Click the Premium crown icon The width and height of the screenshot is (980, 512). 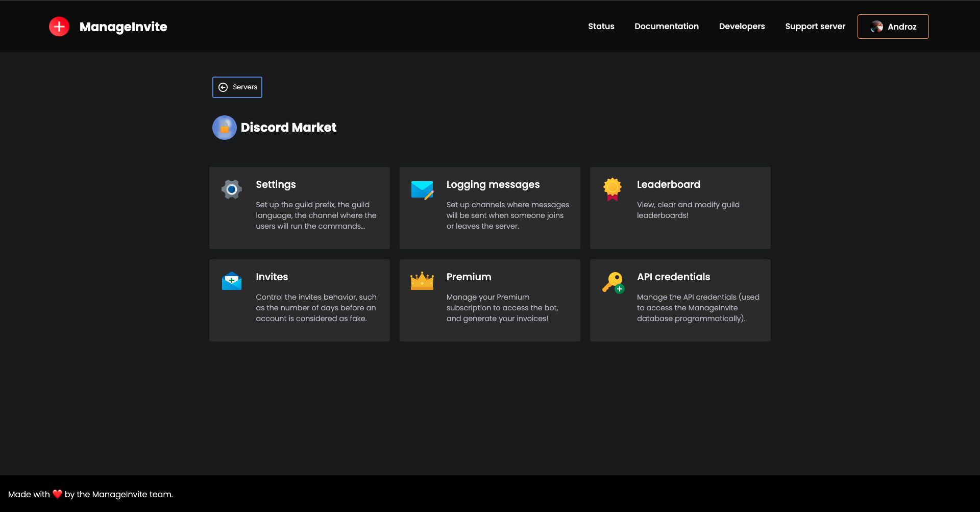tap(422, 281)
